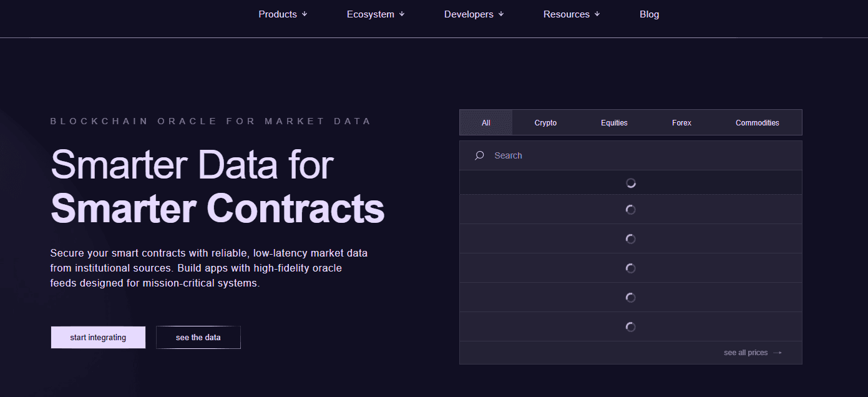Open the Developers dropdown menu

[474, 14]
